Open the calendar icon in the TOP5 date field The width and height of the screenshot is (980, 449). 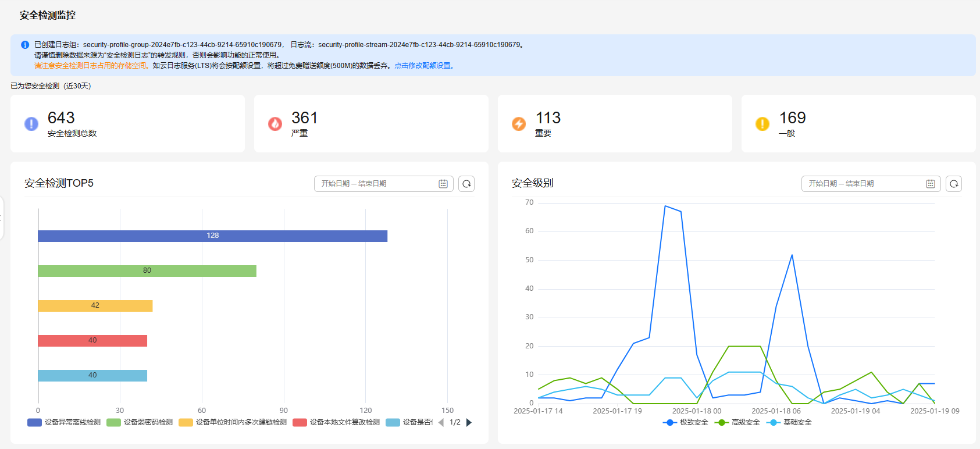click(x=443, y=184)
